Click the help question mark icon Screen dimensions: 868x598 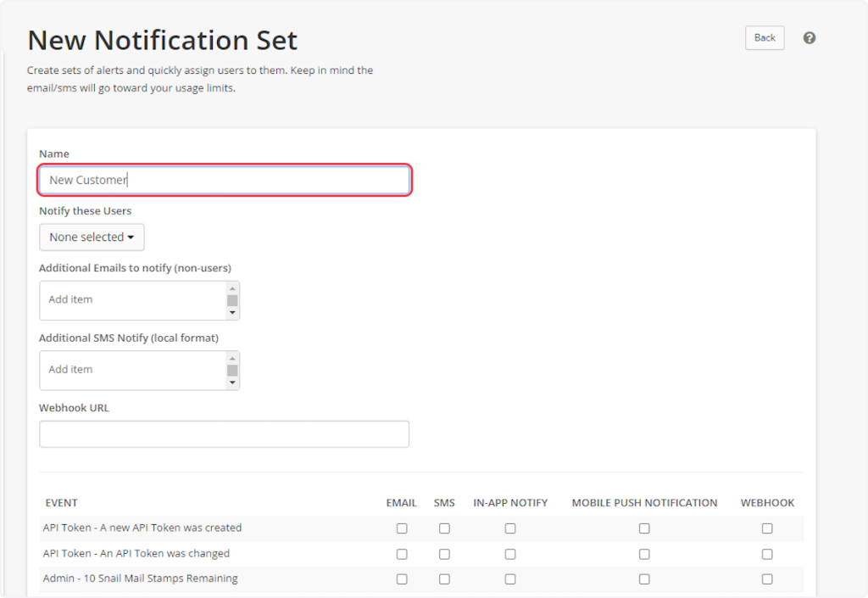point(809,38)
